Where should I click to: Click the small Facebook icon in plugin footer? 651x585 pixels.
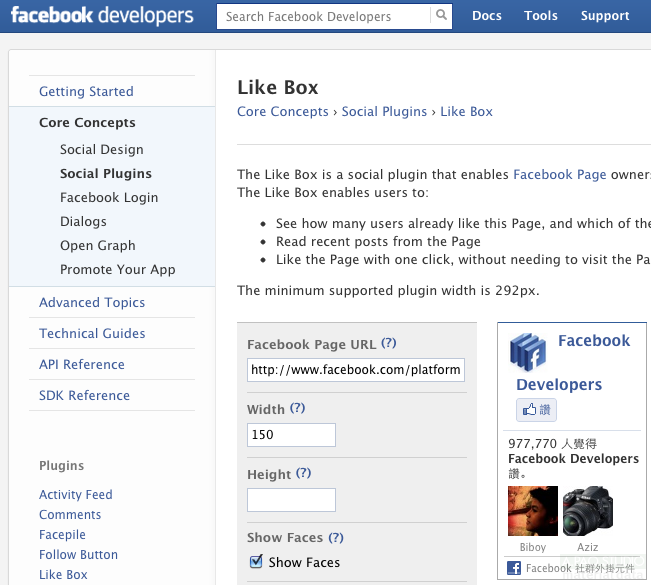pyautogui.click(x=514, y=568)
